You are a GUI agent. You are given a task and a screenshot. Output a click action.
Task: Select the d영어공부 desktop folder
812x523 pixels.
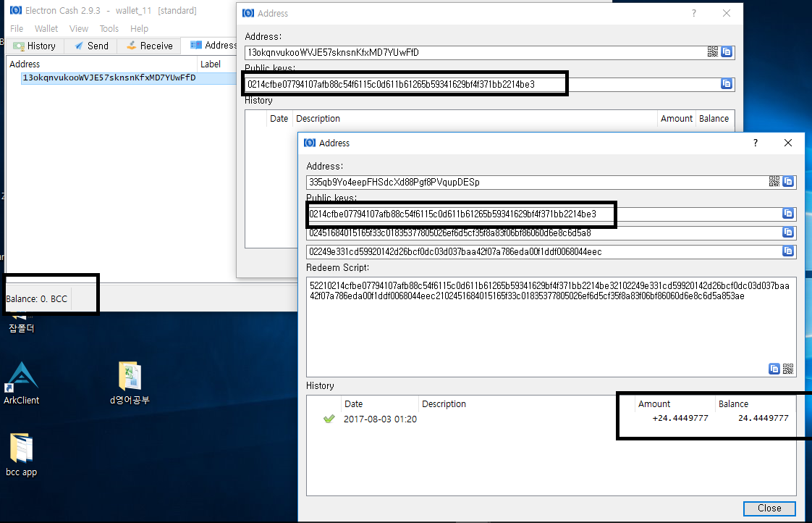[x=130, y=383]
